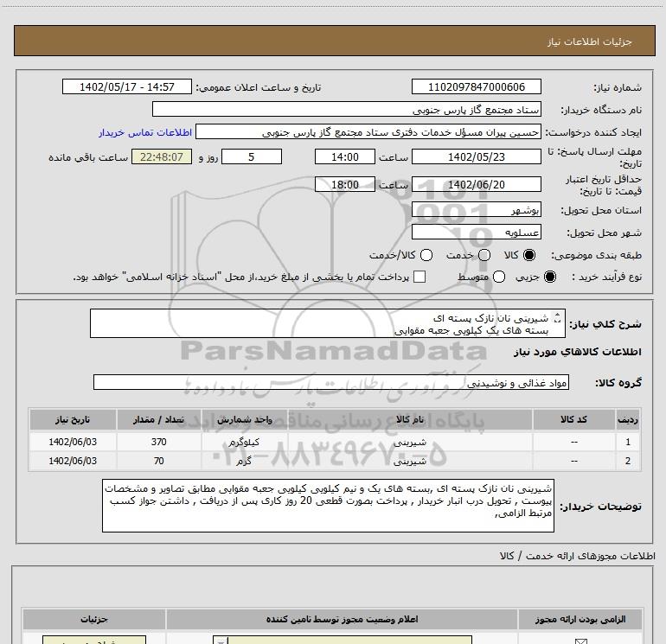The width and height of the screenshot is (666, 644).
Task: Click the جزئیات column header
Action: point(94,619)
